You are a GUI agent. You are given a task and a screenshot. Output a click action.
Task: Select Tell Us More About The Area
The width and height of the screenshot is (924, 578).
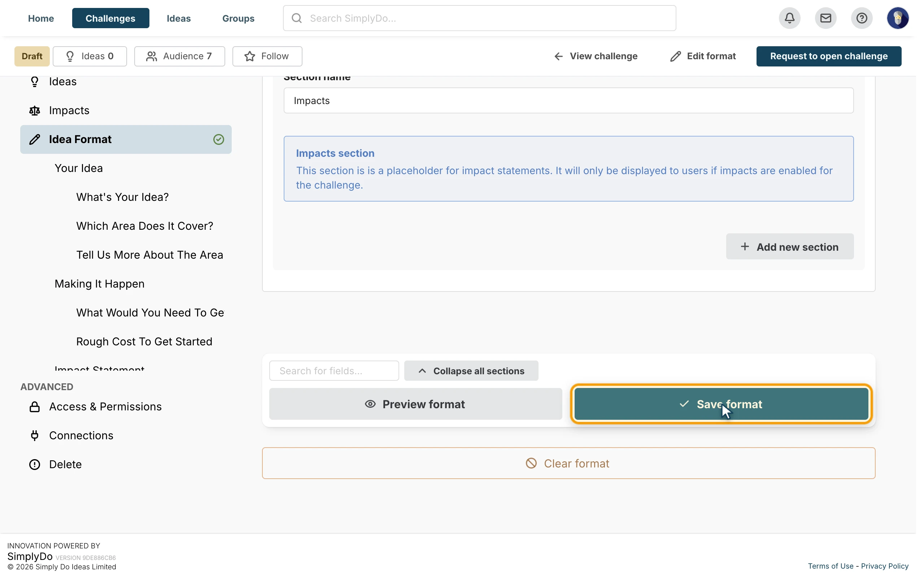150,255
